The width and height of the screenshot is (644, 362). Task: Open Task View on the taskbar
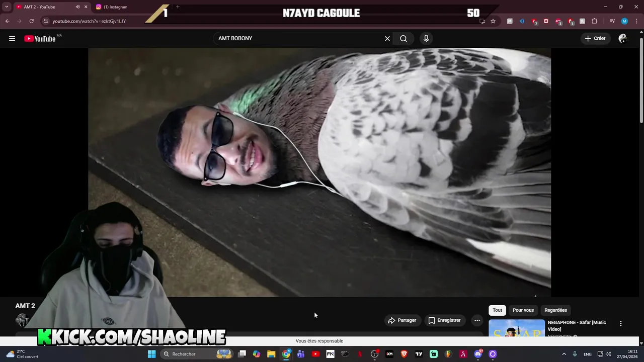coord(242,354)
